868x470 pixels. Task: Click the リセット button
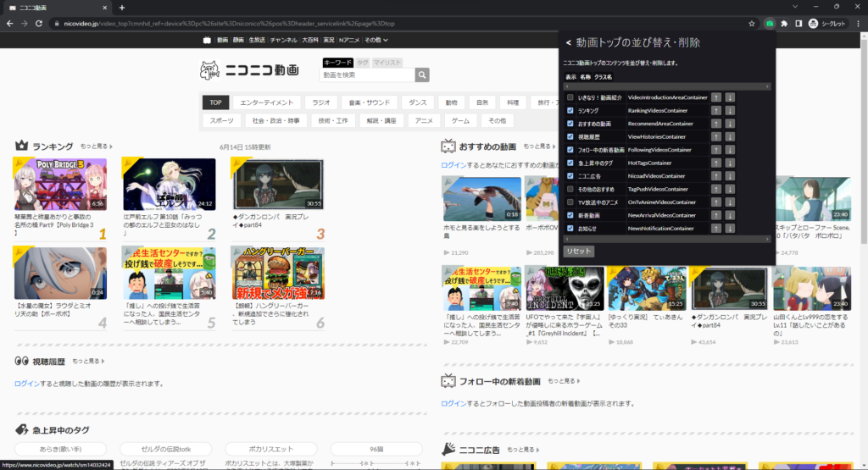click(578, 251)
